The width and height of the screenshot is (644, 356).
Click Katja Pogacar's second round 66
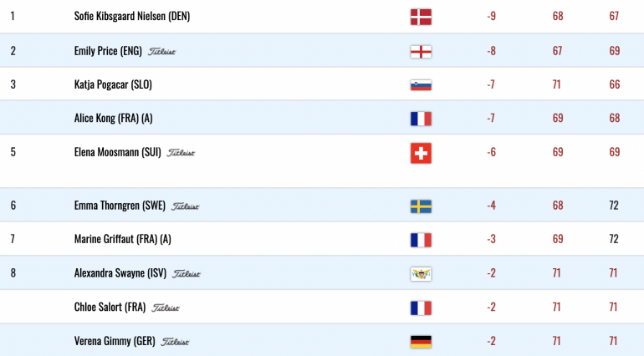coord(615,84)
